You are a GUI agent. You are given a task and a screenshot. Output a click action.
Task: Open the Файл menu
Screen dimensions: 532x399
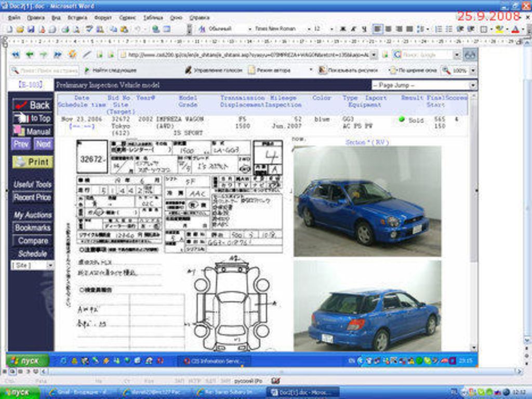(14, 17)
